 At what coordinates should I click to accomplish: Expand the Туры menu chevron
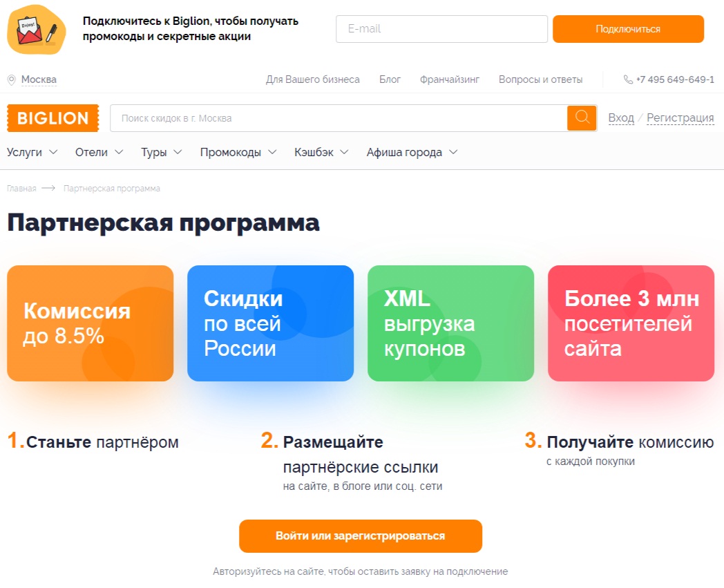(x=178, y=152)
